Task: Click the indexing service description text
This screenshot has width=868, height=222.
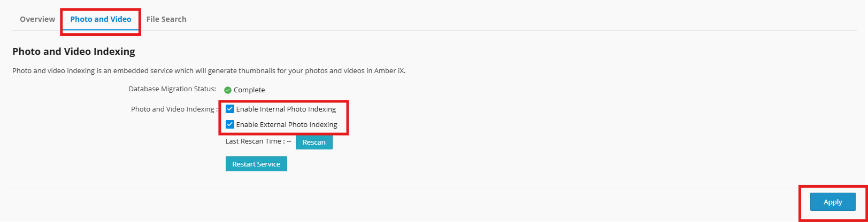Action: pyautogui.click(x=209, y=70)
